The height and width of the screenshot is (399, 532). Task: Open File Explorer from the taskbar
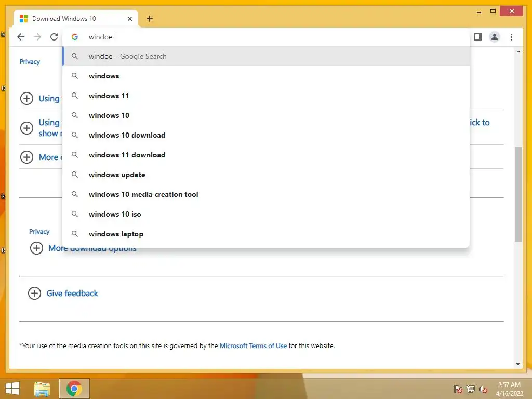click(42, 389)
